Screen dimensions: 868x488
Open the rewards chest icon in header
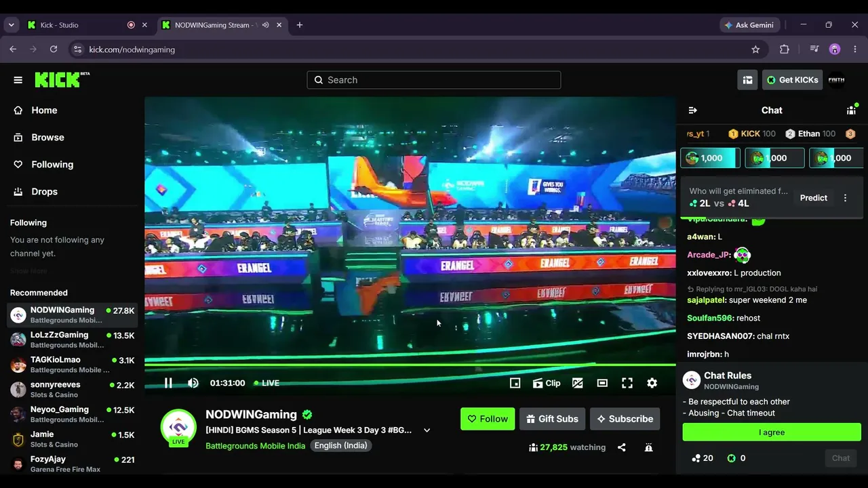[x=747, y=80]
